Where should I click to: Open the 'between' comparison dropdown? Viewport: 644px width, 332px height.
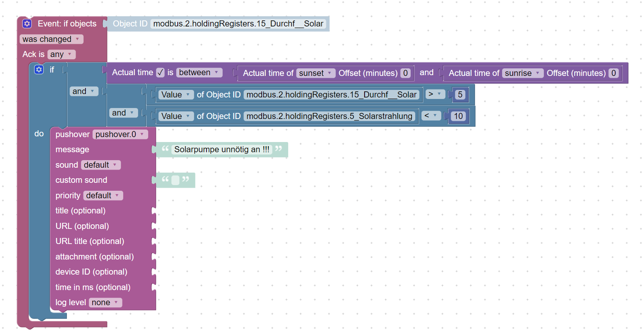199,73
